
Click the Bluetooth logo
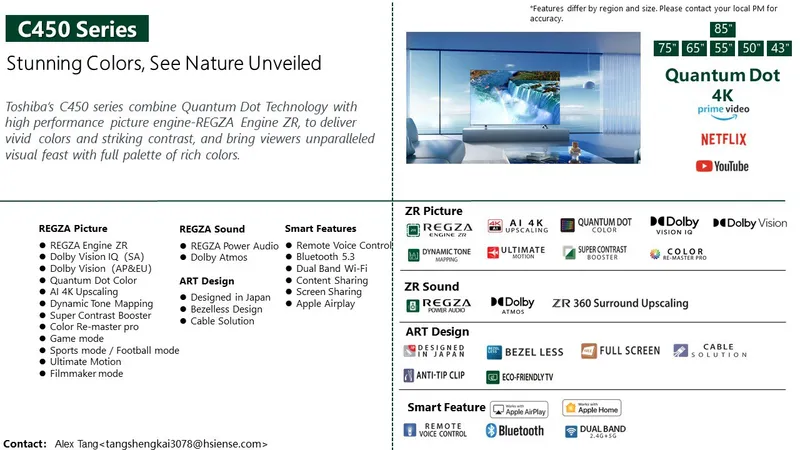(515, 431)
